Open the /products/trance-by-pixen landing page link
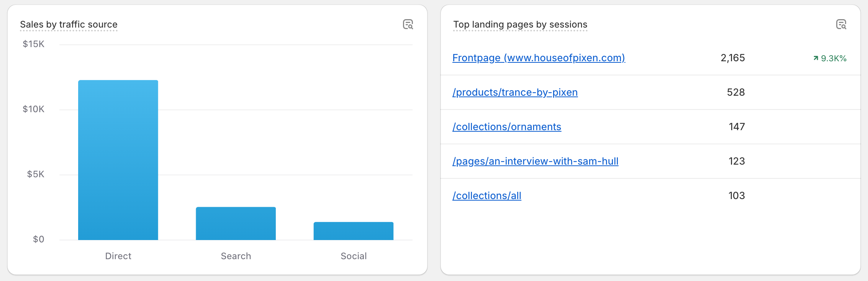 [x=515, y=92]
